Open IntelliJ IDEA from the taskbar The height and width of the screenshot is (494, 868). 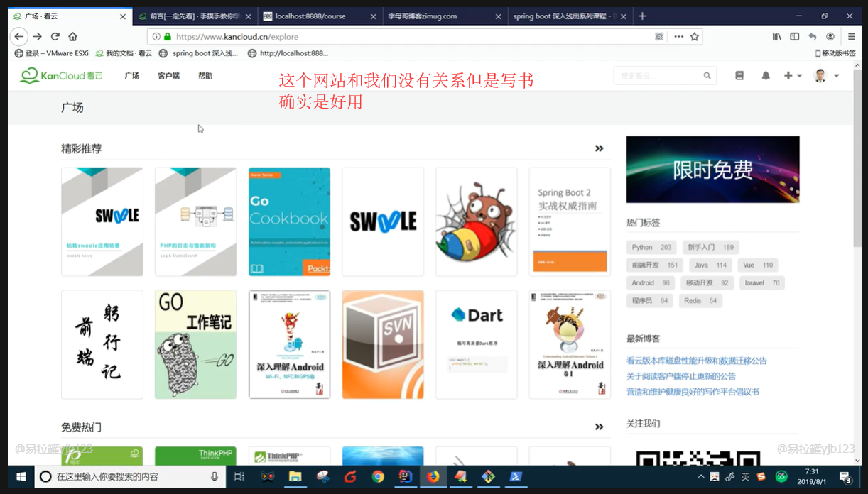tap(406, 476)
